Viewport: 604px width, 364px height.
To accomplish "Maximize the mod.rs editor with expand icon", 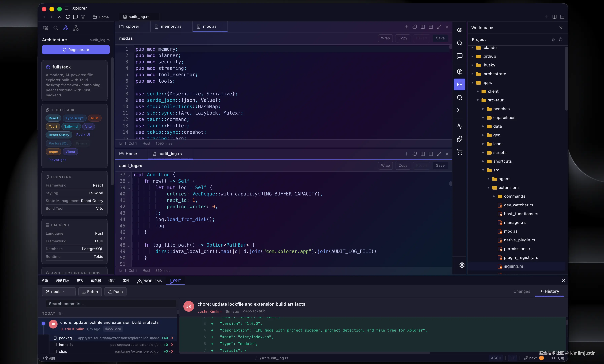I will 439,27.
